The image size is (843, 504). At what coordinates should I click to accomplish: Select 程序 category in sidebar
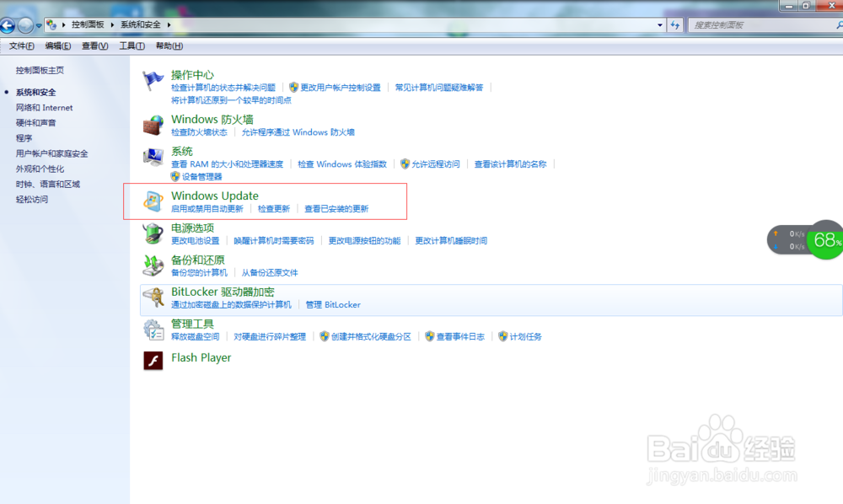24,138
